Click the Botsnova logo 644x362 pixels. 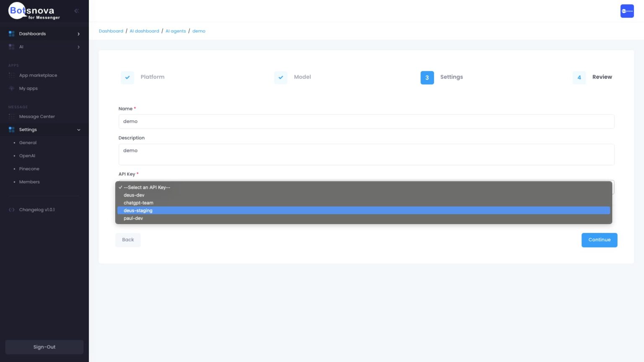pyautogui.click(x=34, y=12)
